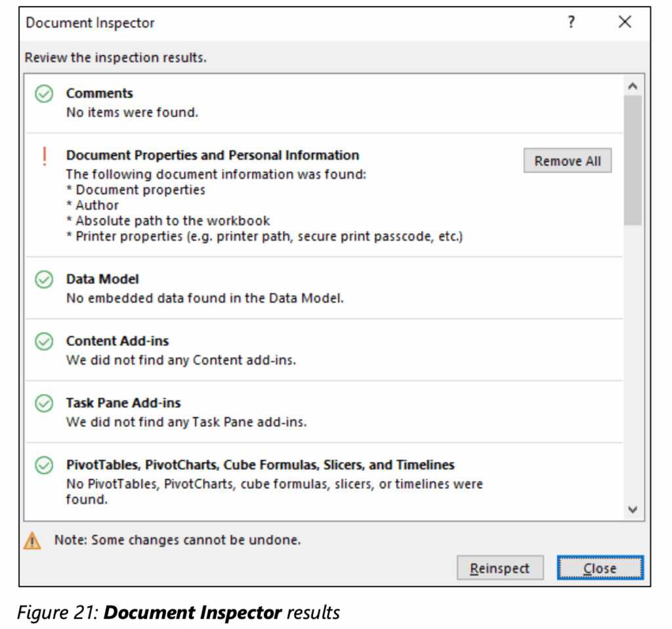Click the Data Model heading
The image size is (672, 629).
(x=102, y=279)
